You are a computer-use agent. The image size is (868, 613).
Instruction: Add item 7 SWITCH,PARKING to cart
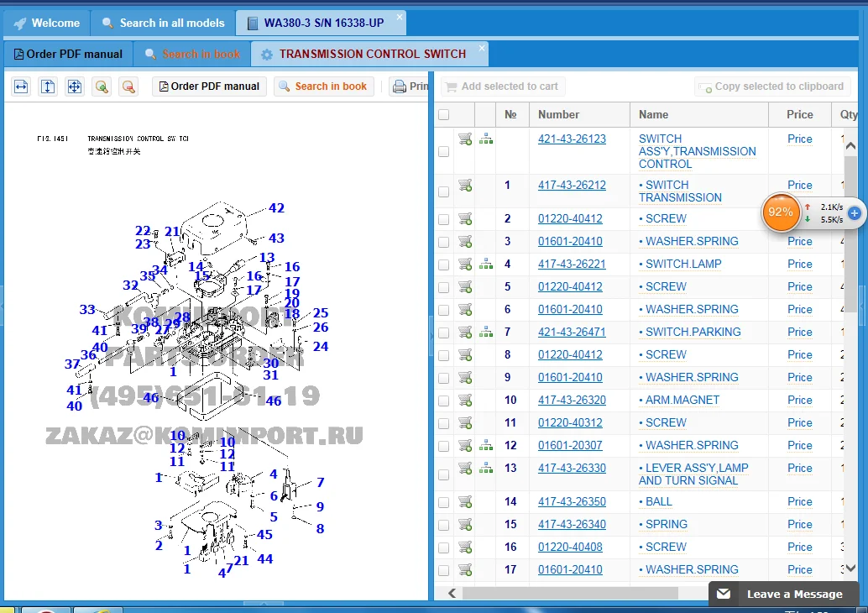click(465, 333)
